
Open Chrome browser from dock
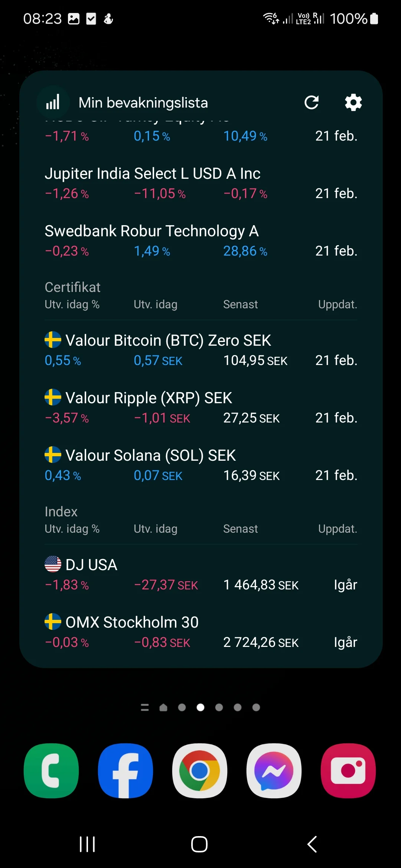pyautogui.click(x=200, y=770)
